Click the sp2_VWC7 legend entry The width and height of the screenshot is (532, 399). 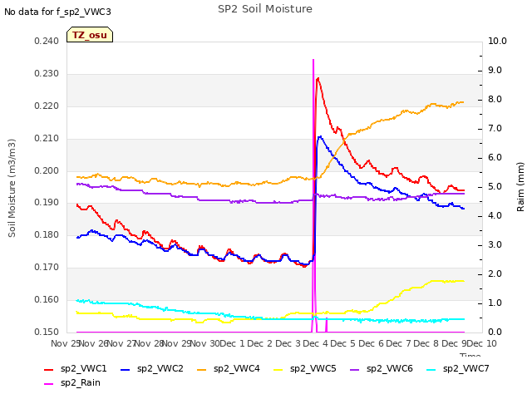tap(458, 369)
